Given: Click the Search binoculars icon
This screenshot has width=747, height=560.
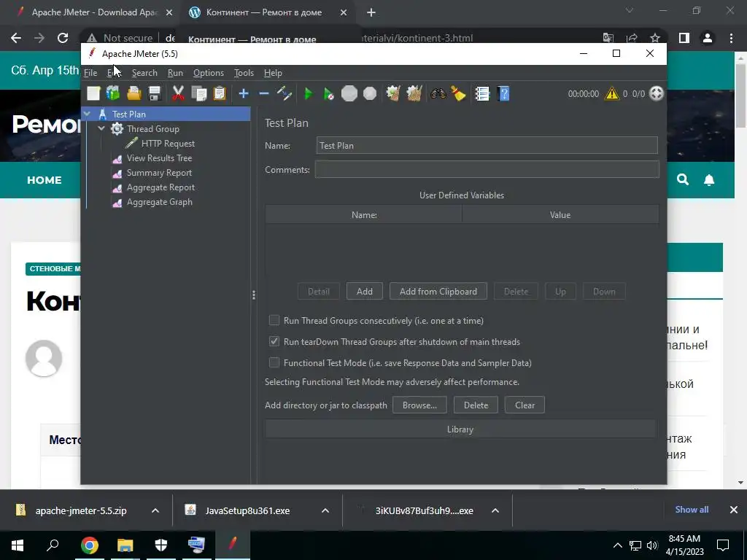Looking at the screenshot, I should pyautogui.click(x=438, y=93).
